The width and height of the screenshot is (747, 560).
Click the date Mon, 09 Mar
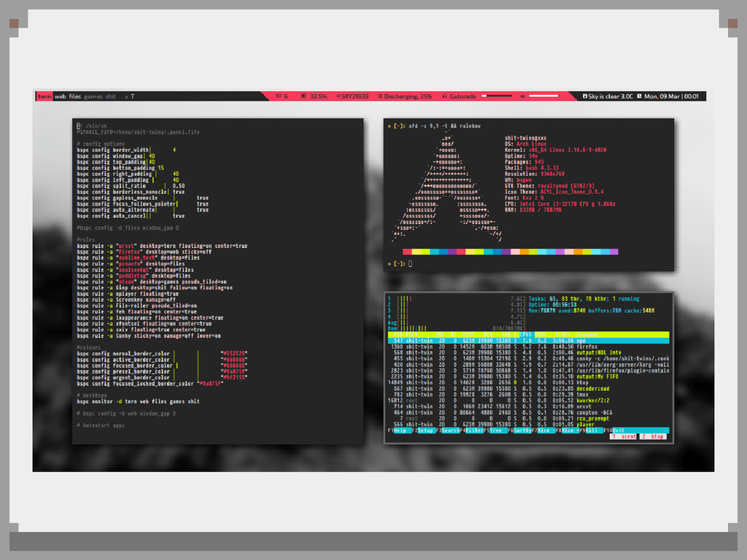662,96
